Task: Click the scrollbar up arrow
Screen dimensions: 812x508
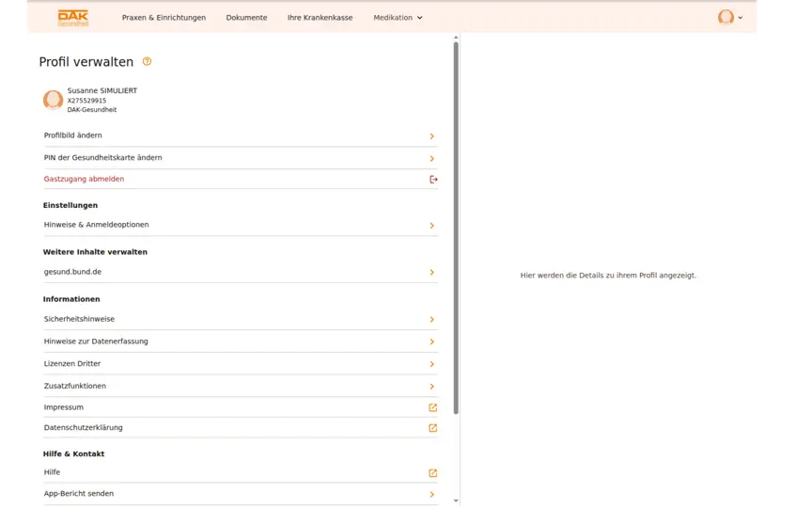Action: click(x=456, y=38)
